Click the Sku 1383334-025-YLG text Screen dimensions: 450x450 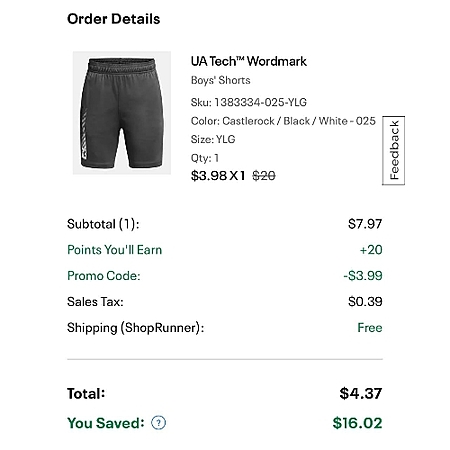pos(249,102)
